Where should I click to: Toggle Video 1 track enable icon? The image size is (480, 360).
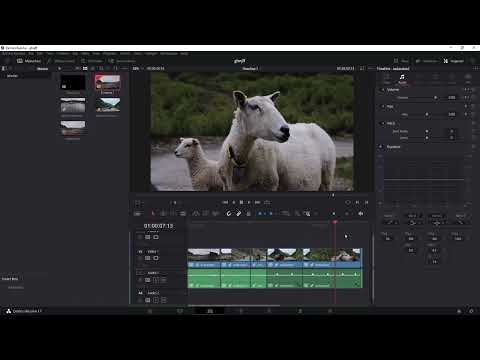pyautogui.click(x=156, y=258)
